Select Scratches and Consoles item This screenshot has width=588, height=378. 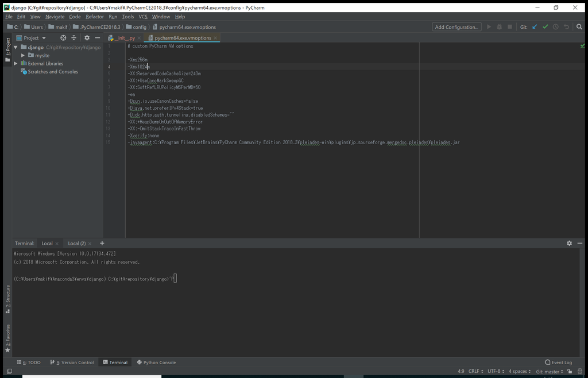[x=49, y=72]
